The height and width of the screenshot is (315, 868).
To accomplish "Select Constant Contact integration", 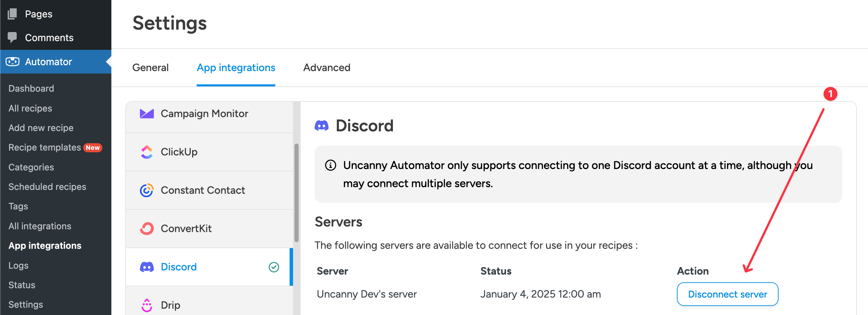I will point(209,190).
